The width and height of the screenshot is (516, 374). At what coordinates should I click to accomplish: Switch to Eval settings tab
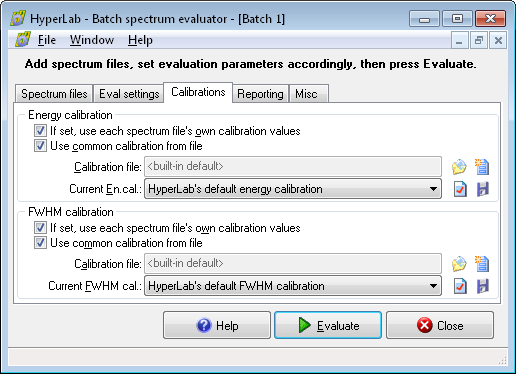coord(129,94)
